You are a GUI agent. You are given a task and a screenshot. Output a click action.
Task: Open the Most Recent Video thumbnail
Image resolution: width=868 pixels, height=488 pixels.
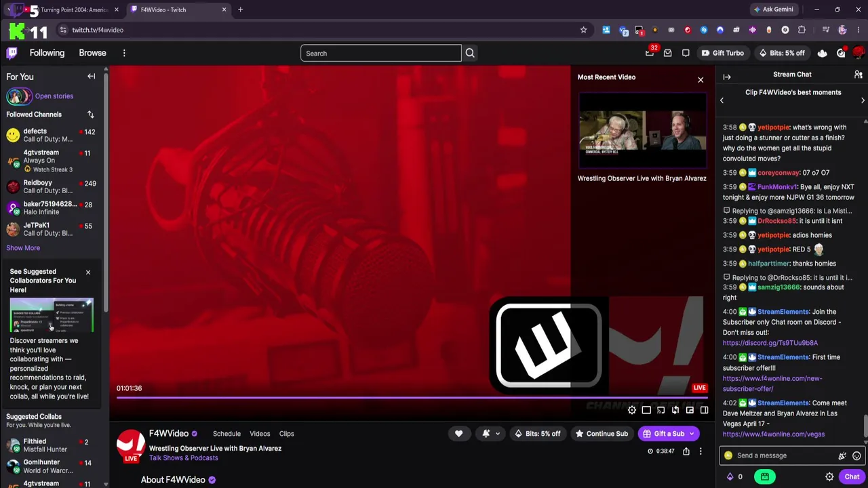click(x=642, y=130)
